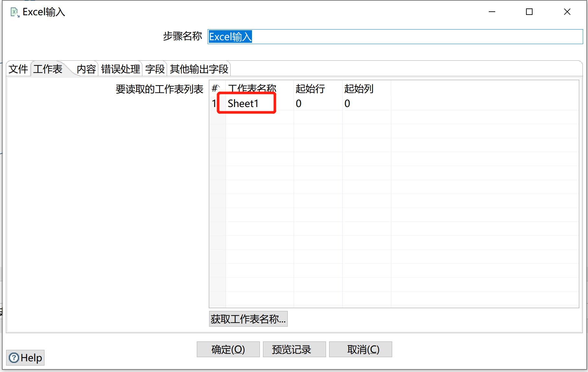Image resolution: width=588 pixels, height=372 pixels.
Task: Select row number 1 in table
Action: click(x=214, y=103)
